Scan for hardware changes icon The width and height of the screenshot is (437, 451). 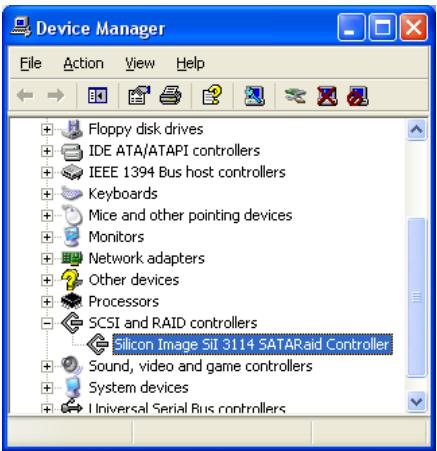[254, 96]
